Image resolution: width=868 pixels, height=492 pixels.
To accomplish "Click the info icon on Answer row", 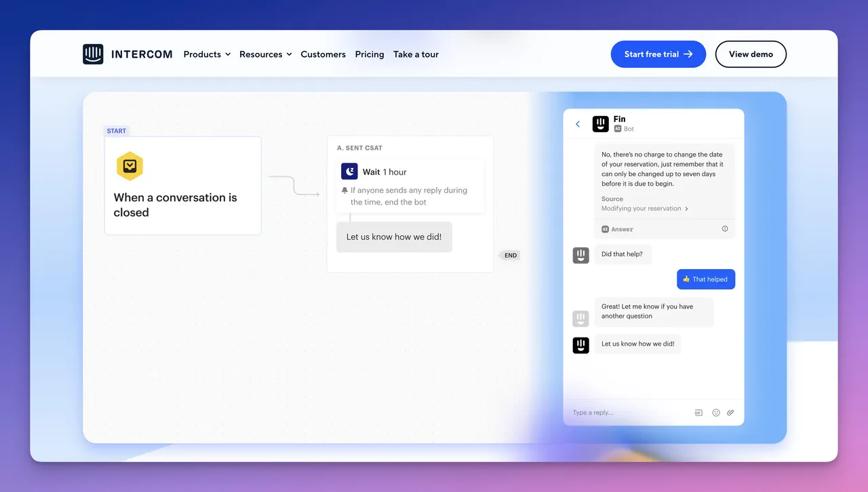I will point(725,229).
